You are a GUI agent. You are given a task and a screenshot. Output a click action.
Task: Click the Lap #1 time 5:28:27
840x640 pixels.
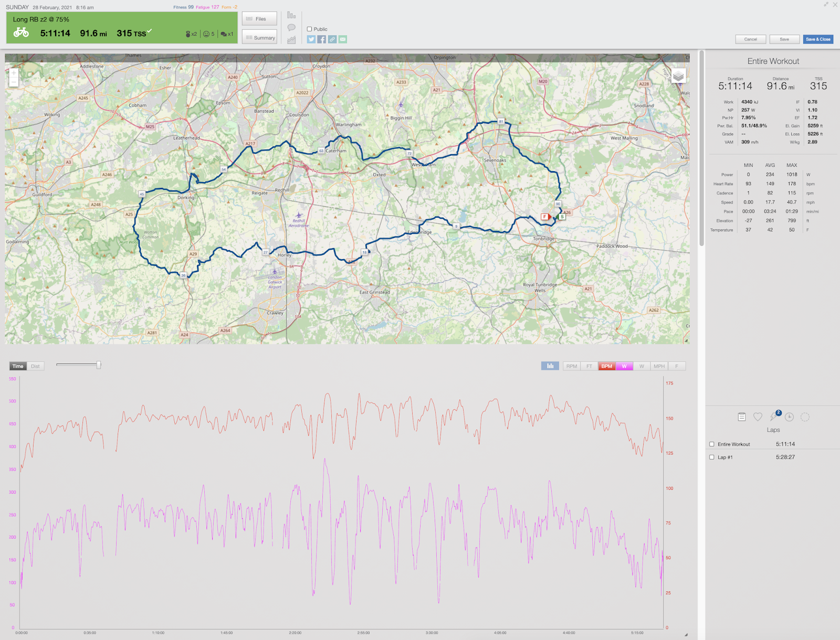pos(785,457)
